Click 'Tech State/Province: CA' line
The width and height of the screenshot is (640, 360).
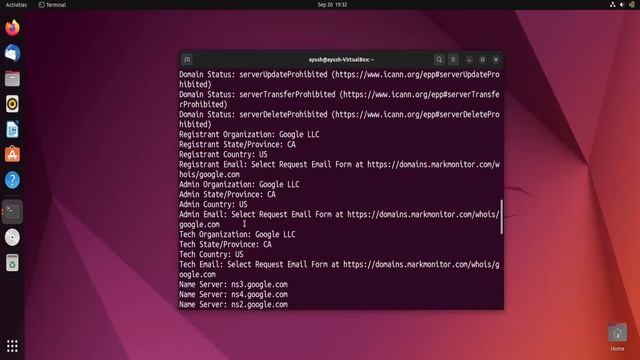(x=225, y=244)
